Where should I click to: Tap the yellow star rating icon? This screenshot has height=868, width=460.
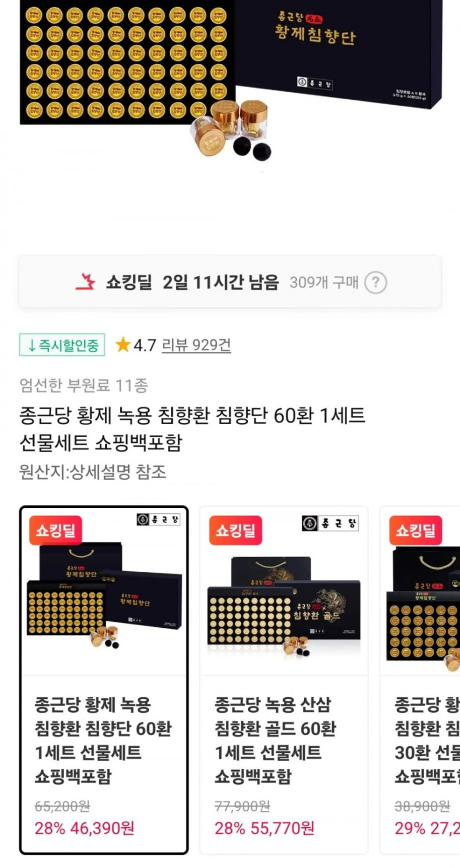point(122,345)
